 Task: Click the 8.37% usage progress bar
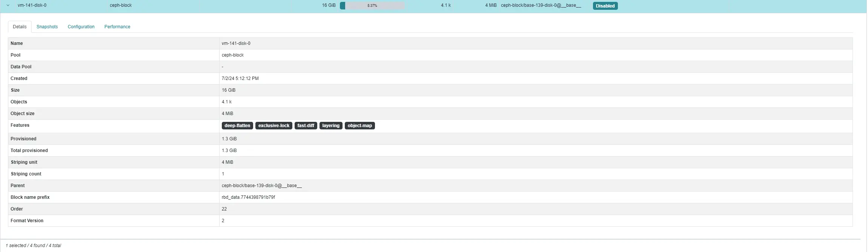coord(372,6)
